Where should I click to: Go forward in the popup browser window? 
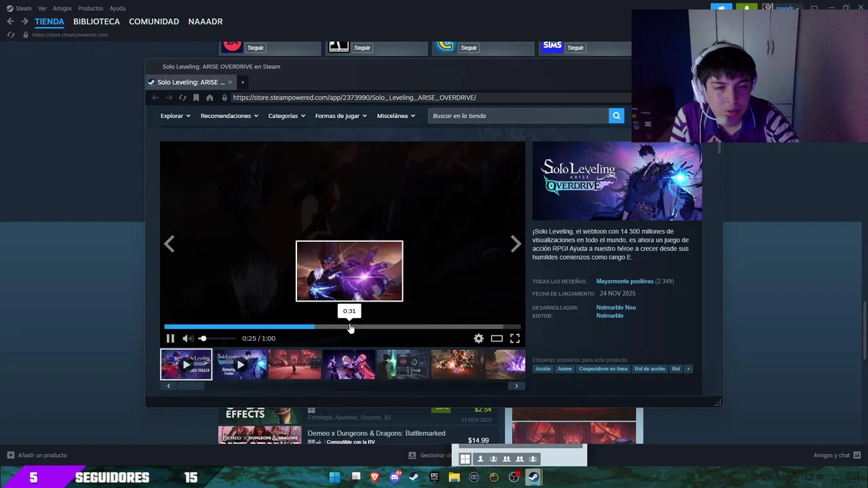point(169,98)
